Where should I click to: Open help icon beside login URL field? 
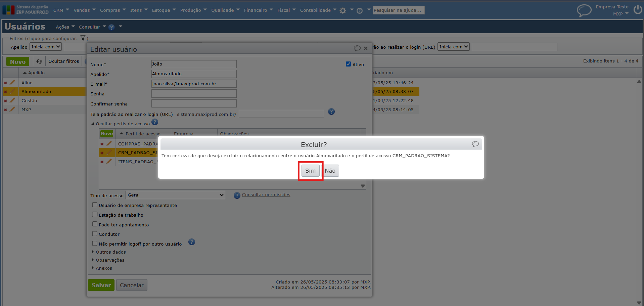pos(331,112)
